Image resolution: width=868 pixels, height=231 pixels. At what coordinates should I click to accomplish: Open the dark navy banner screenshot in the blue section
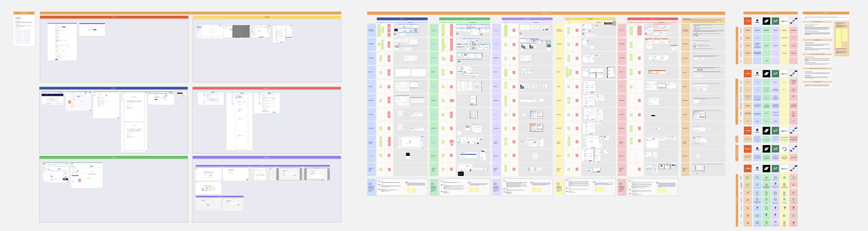pos(52,98)
